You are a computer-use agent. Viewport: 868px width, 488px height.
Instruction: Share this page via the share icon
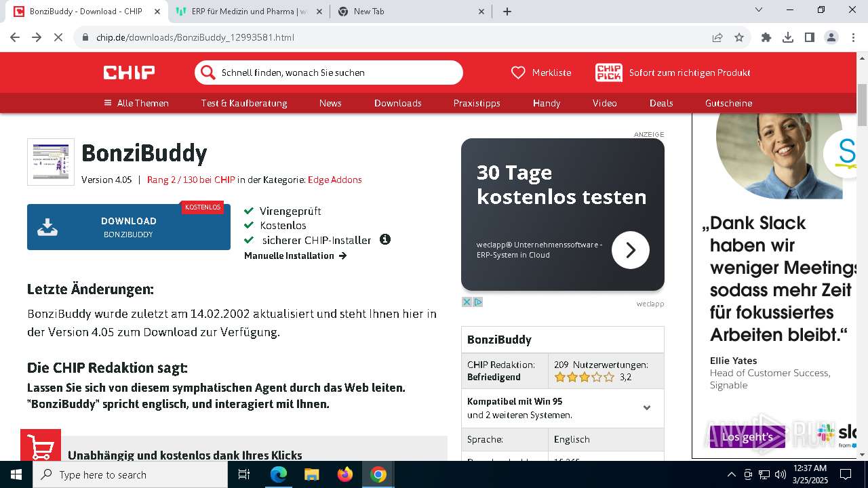click(717, 37)
